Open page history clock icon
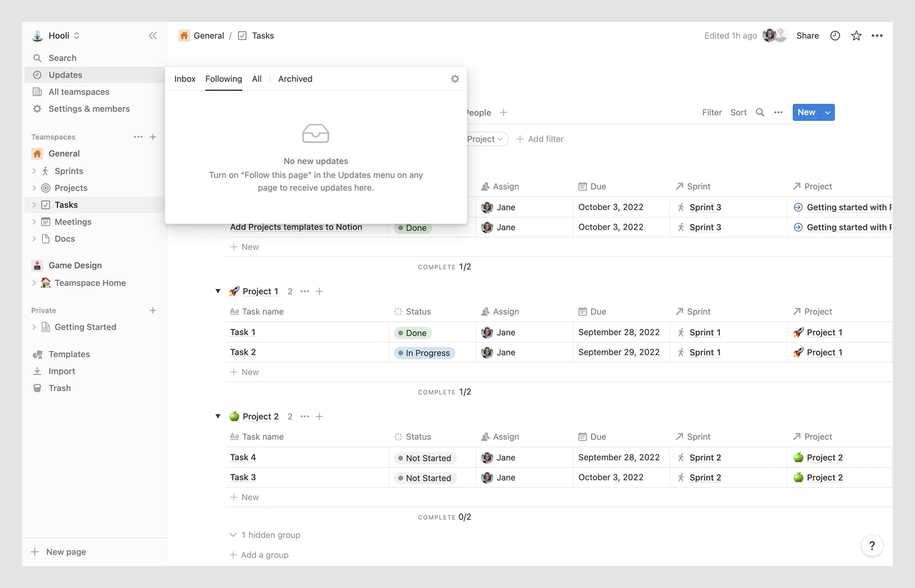This screenshot has height=588, width=915. (835, 35)
